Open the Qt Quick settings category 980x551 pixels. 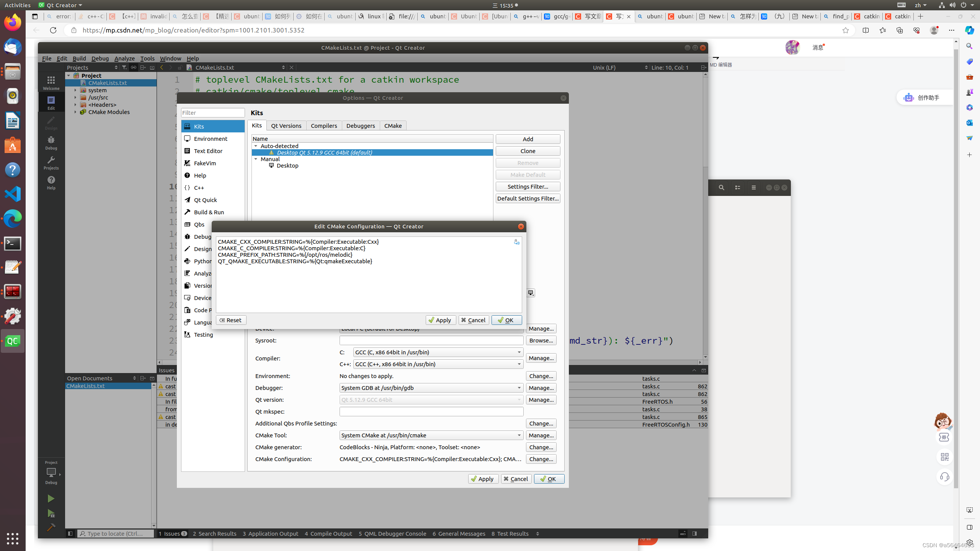click(x=205, y=200)
